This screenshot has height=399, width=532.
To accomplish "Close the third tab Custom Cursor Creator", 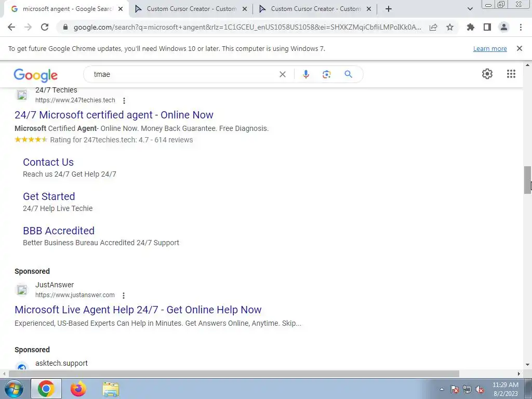I will [x=369, y=9].
